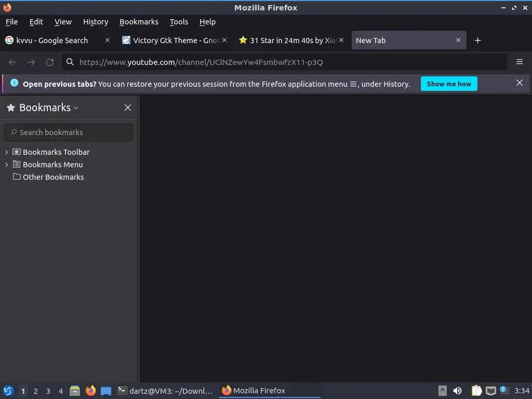Open the Edit menu
Screen dimensions: 532x399
[36, 22]
